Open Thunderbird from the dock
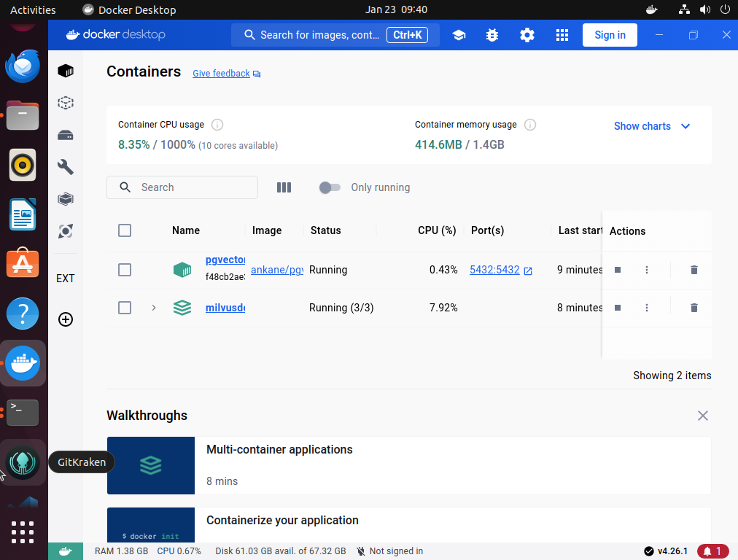The image size is (738, 560). click(23, 66)
